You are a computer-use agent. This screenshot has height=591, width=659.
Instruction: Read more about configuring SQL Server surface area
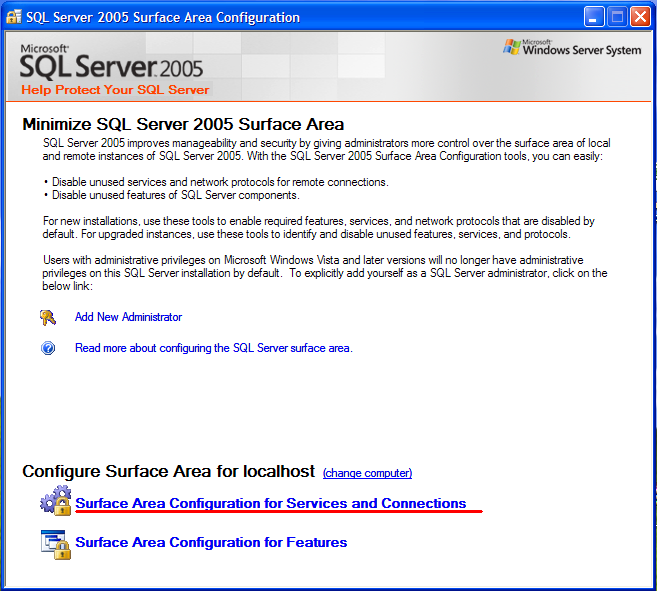pyautogui.click(x=214, y=348)
